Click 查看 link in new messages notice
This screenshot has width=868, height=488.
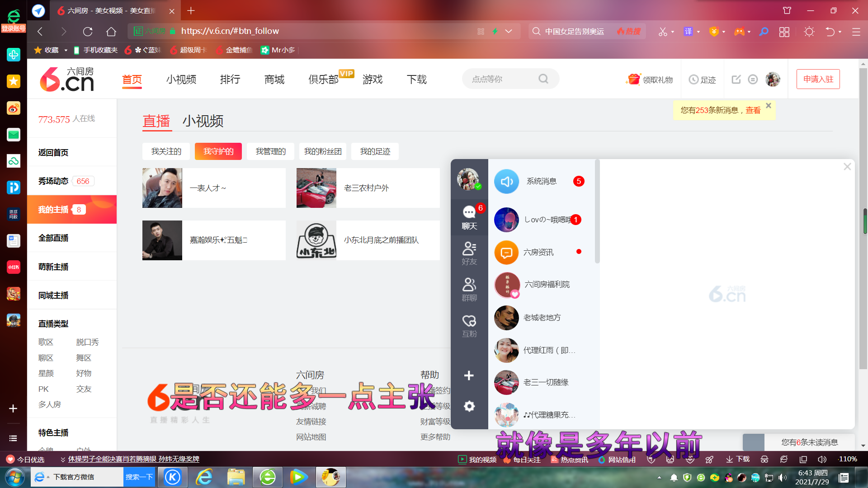(753, 110)
